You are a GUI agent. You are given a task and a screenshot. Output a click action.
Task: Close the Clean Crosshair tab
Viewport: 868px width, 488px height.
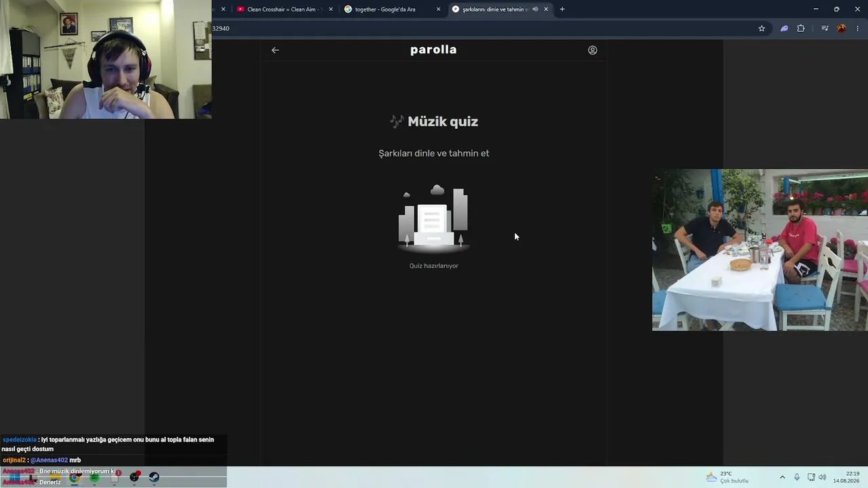tap(331, 9)
